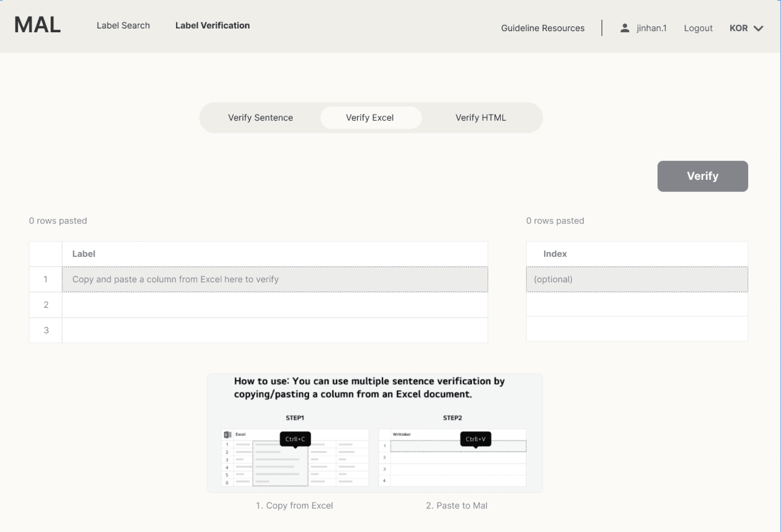Click the Excel icon in STEP1 illustration

click(227, 434)
